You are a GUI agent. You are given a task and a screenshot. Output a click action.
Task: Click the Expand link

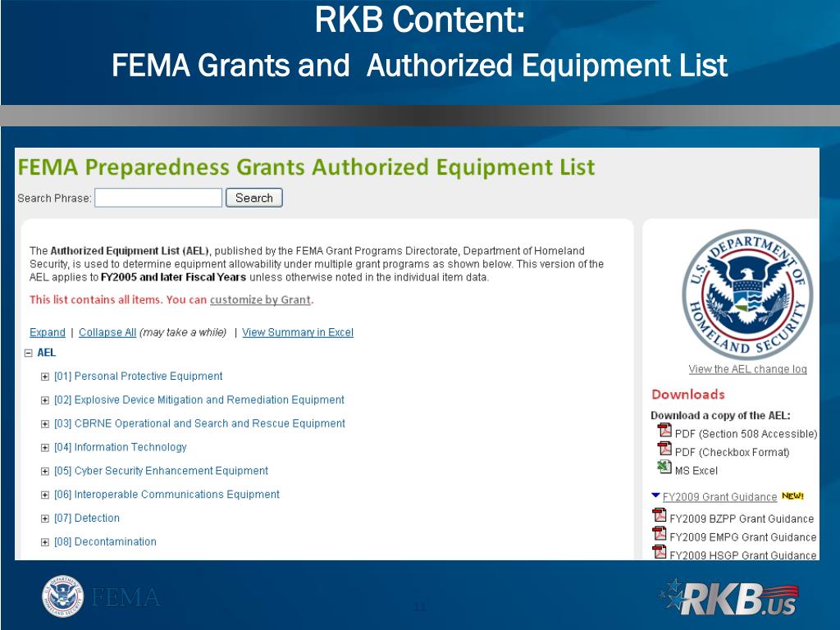pos(47,332)
